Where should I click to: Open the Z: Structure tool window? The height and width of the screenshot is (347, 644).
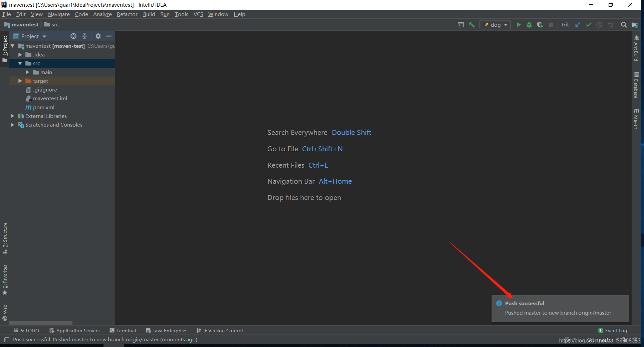point(5,238)
